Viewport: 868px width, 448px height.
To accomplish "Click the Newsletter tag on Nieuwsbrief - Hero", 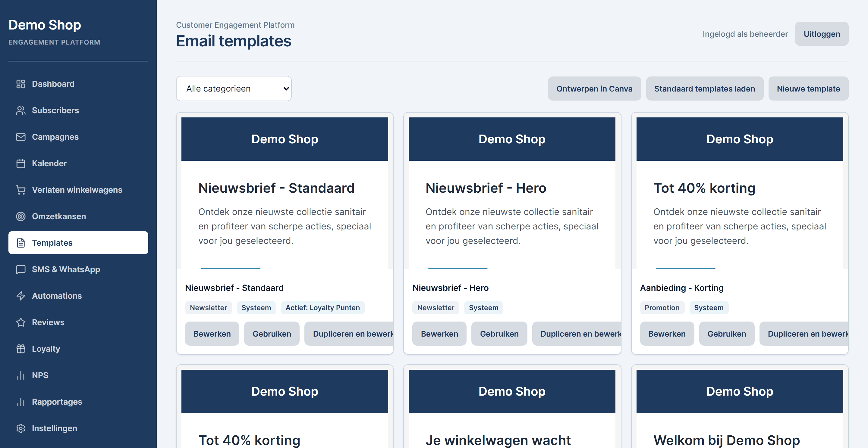I will 435,308.
